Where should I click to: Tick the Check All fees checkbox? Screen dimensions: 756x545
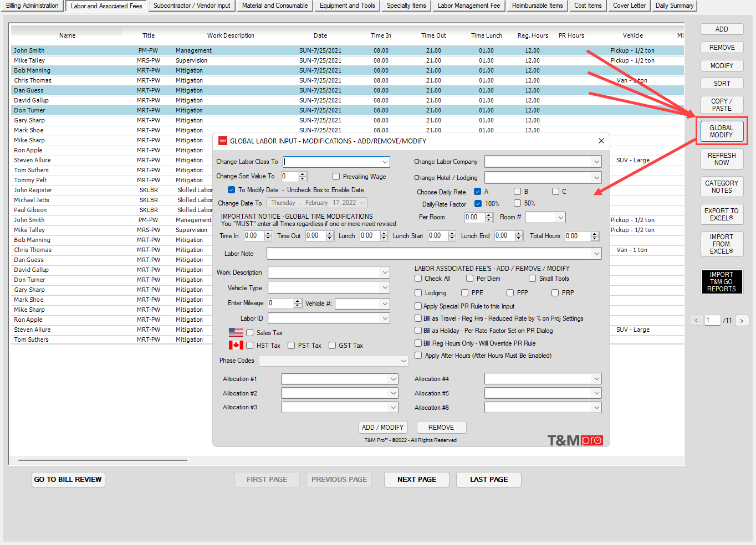pos(418,279)
